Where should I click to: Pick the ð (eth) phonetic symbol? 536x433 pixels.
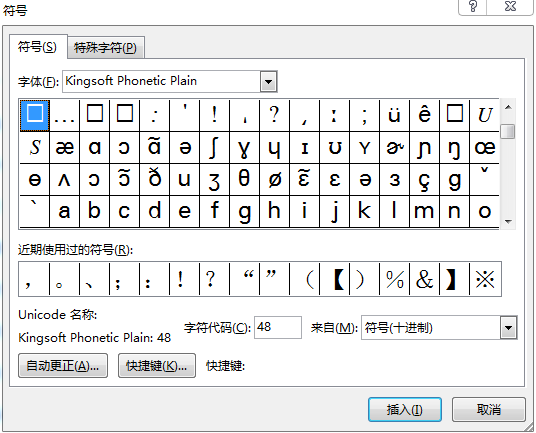pyautogui.click(x=155, y=179)
